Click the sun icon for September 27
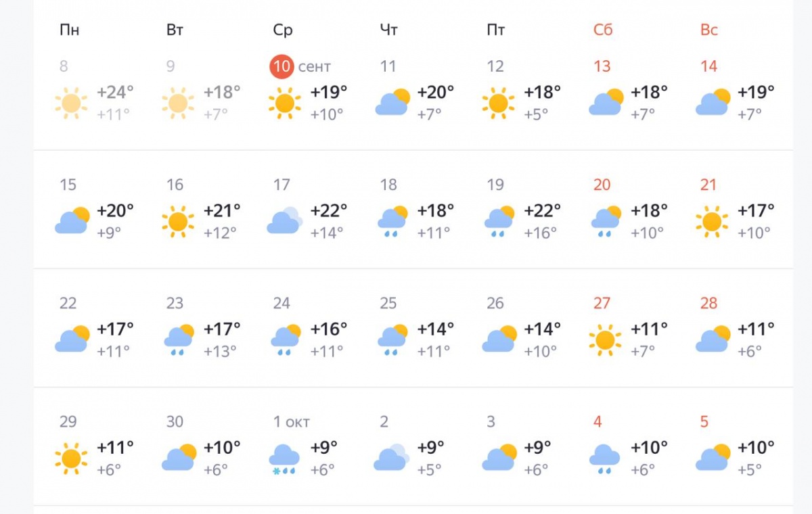 [x=603, y=339]
